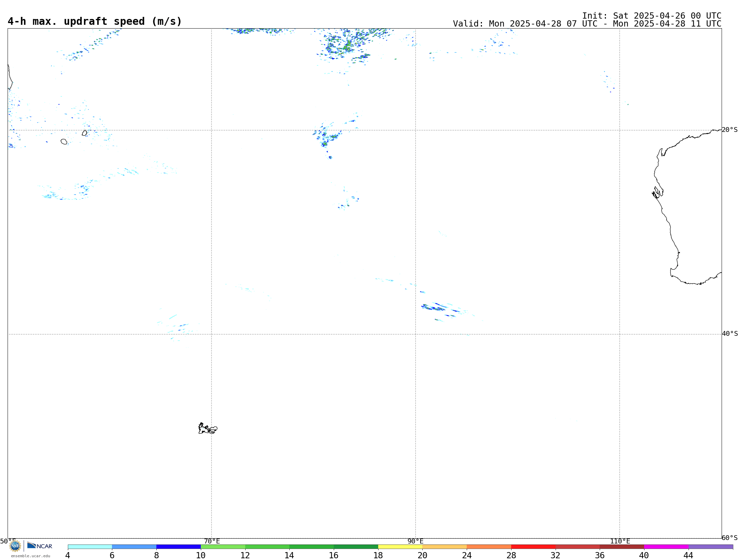744x560 pixels.
Task: Click the NCAR logo
Action: tap(40, 546)
